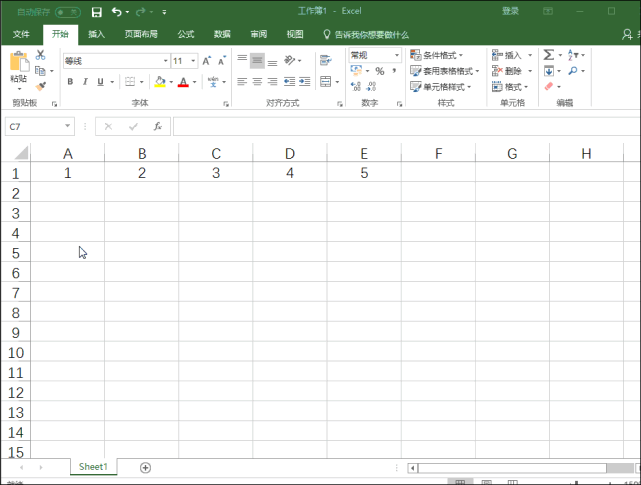This screenshot has width=641, height=485.
Task: Open the font size dropdown showing 11
Action: point(193,61)
